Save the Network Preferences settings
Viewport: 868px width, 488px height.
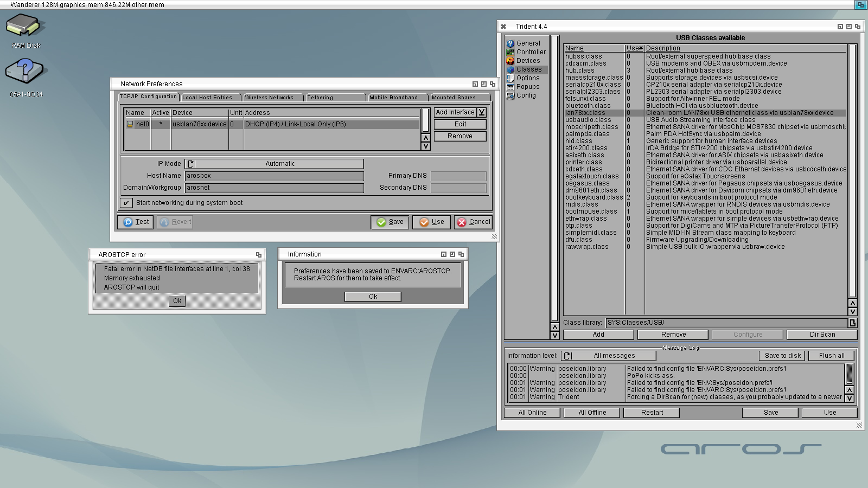pos(390,222)
